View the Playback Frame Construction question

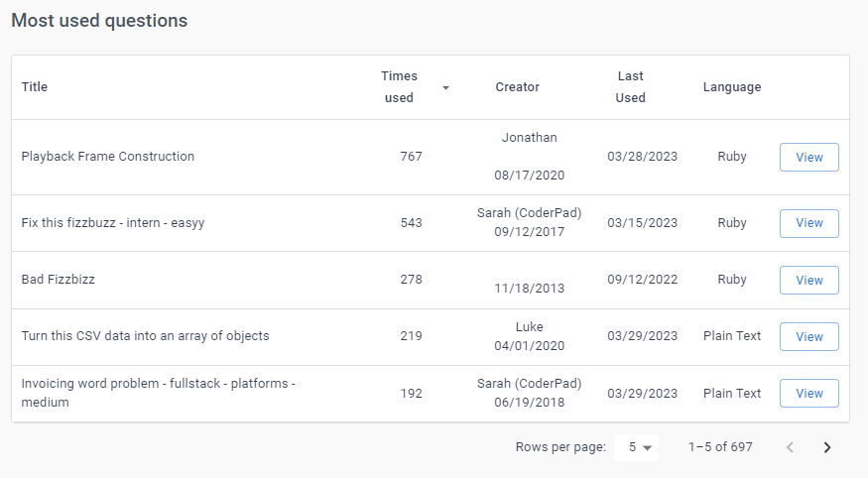(x=808, y=157)
